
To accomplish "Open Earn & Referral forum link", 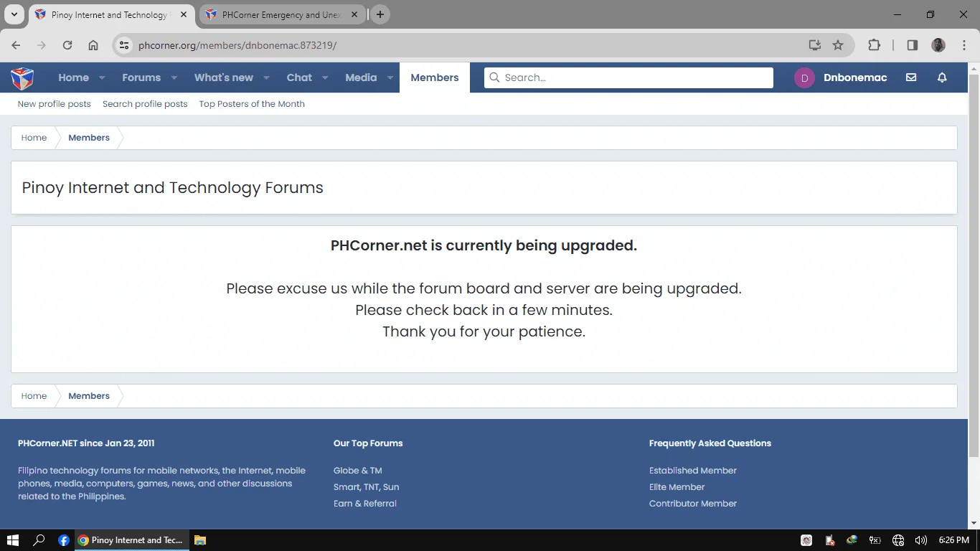I will pos(365,504).
